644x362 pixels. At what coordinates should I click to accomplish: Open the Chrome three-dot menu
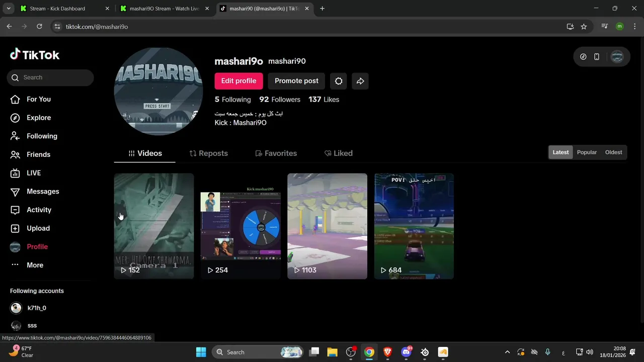click(x=634, y=27)
